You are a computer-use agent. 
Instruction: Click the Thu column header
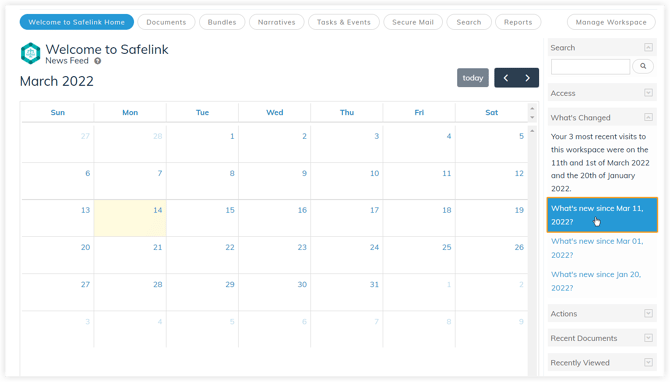pos(347,112)
